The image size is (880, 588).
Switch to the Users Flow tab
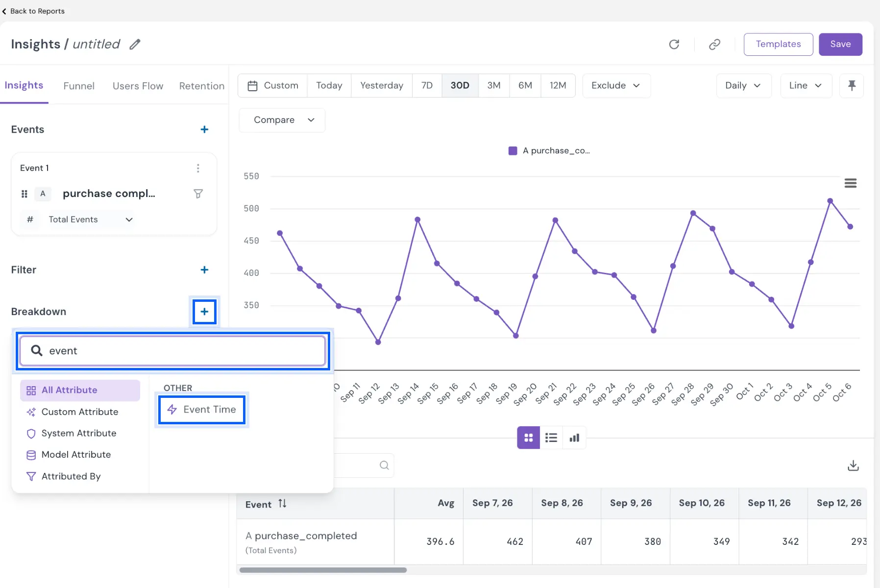[x=138, y=86]
